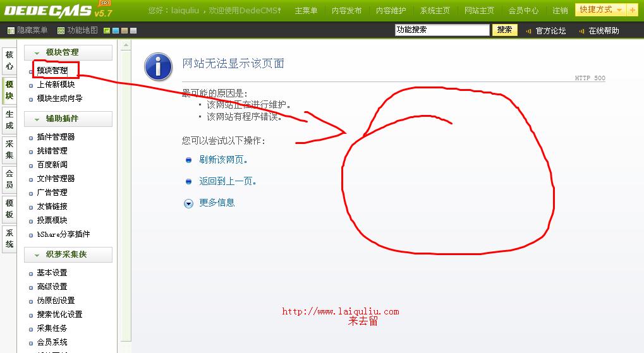This screenshot has width=644, height=353.
Task: Open 文件管理器 in sidebar
Action: tap(56, 179)
